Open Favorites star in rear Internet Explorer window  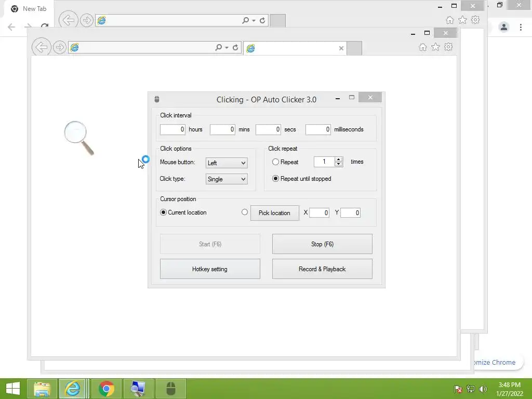pos(462,20)
